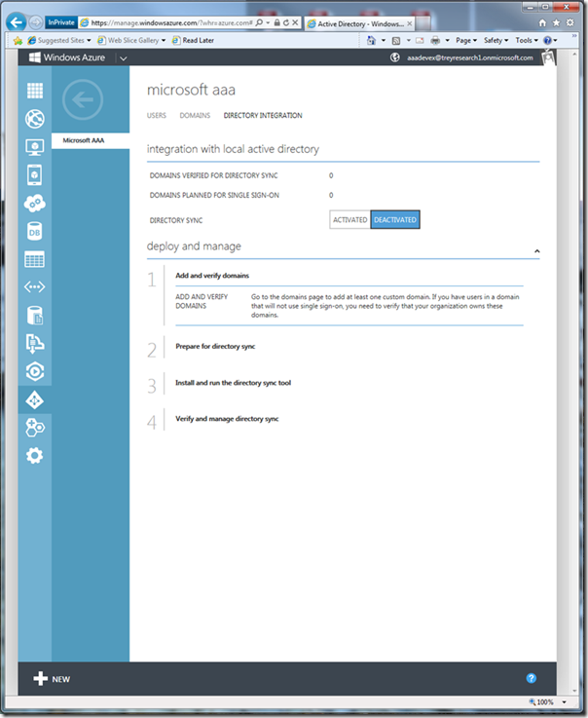The image size is (588, 718).
Task: Click the Print icon in the command bar
Action: (x=435, y=40)
